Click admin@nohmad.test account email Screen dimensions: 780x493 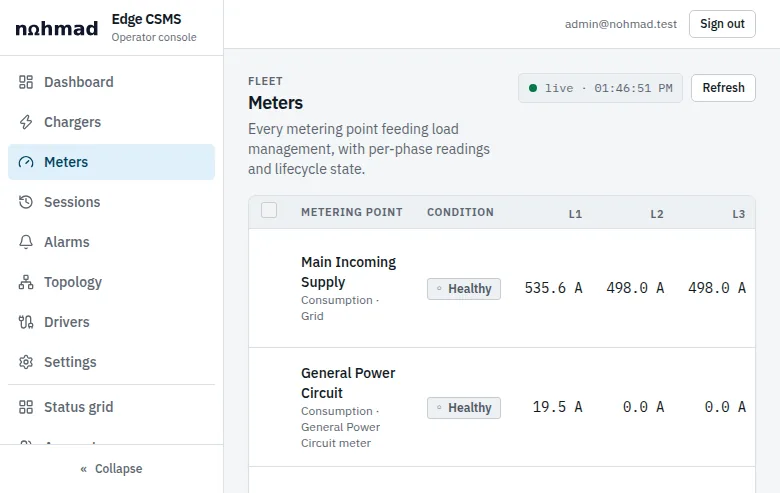click(x=621, y=24)
